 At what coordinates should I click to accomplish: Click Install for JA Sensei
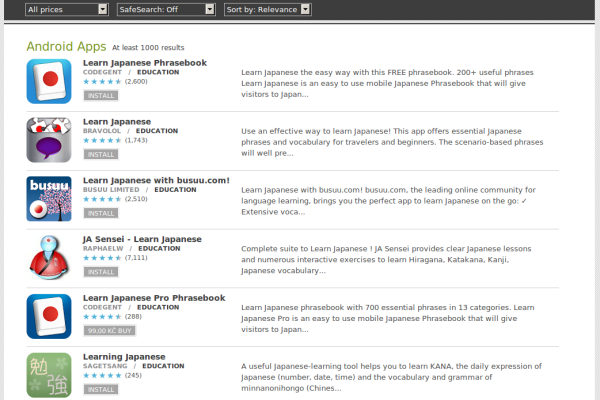[101, 271]
